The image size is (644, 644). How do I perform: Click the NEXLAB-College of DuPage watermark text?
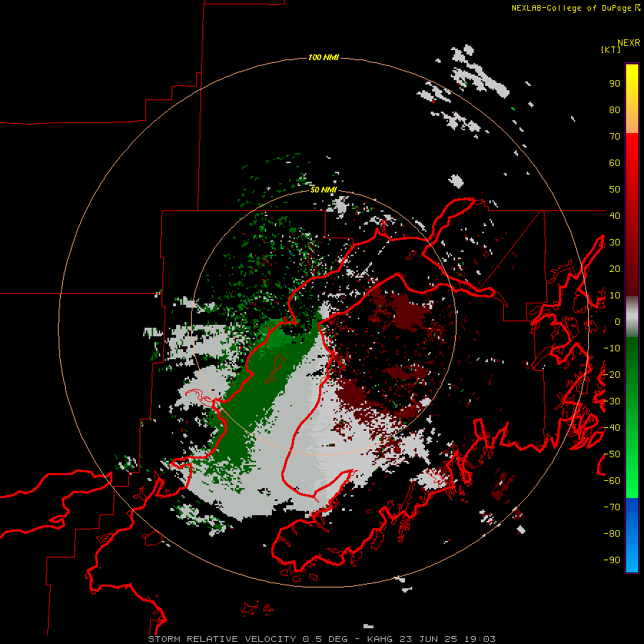coord(575,8)
